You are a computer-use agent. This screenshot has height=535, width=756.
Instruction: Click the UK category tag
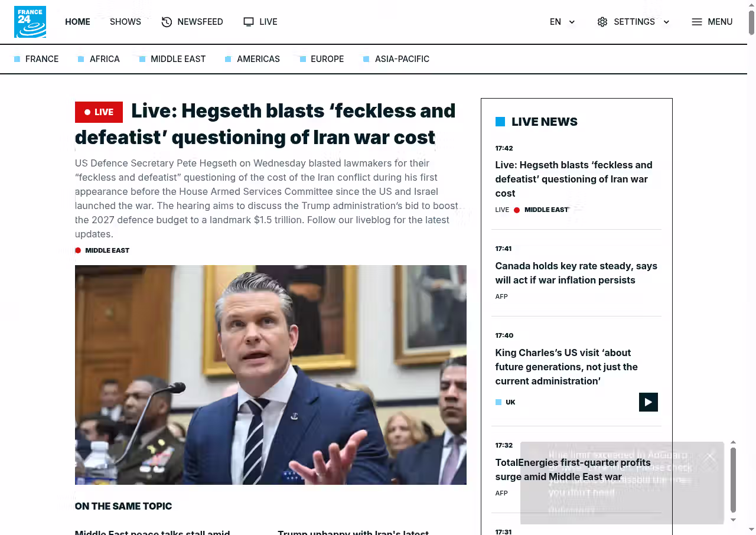510,402
